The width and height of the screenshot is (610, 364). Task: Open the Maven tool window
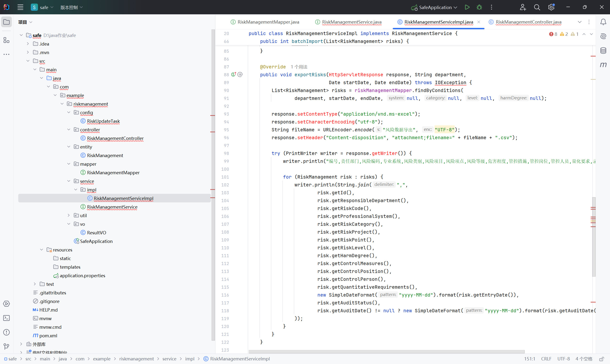(603, 65)
